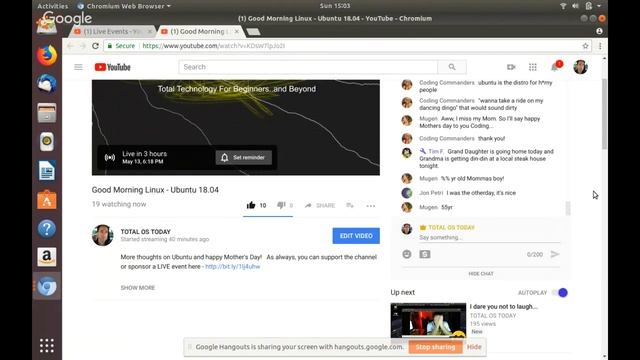Image resolution: width=640 pixels, height=360 pixels.
Task: Open Activities overview
Action: pyautogui.click(x=53, y=6)
